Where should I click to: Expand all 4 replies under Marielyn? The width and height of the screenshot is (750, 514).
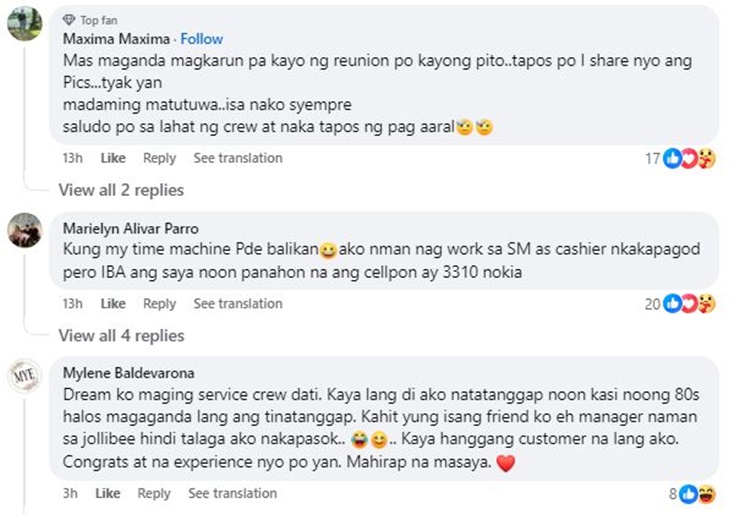(x=121, y=336)
